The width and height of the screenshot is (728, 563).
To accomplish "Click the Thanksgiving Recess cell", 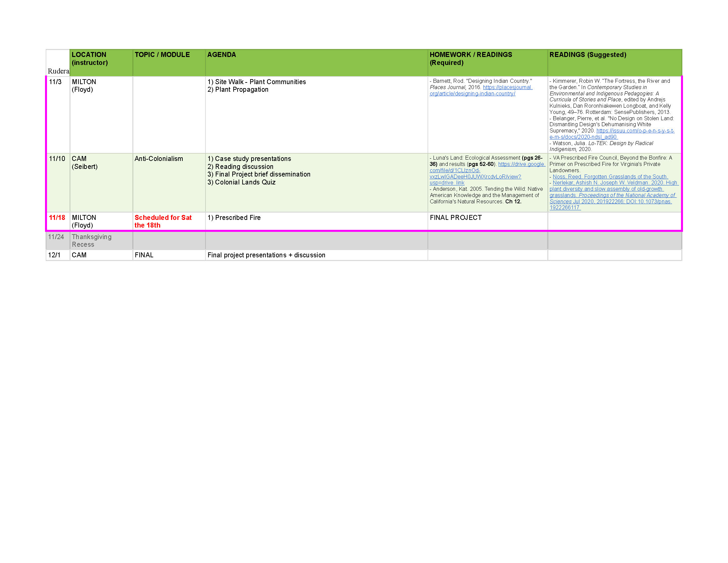I will pos(92,240).
